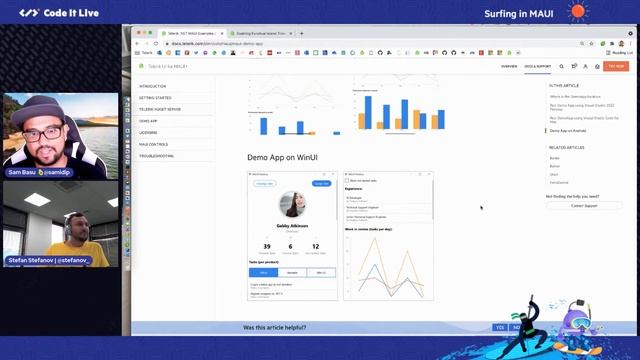Jump to Demo App on Android section link

pos(568,131)
